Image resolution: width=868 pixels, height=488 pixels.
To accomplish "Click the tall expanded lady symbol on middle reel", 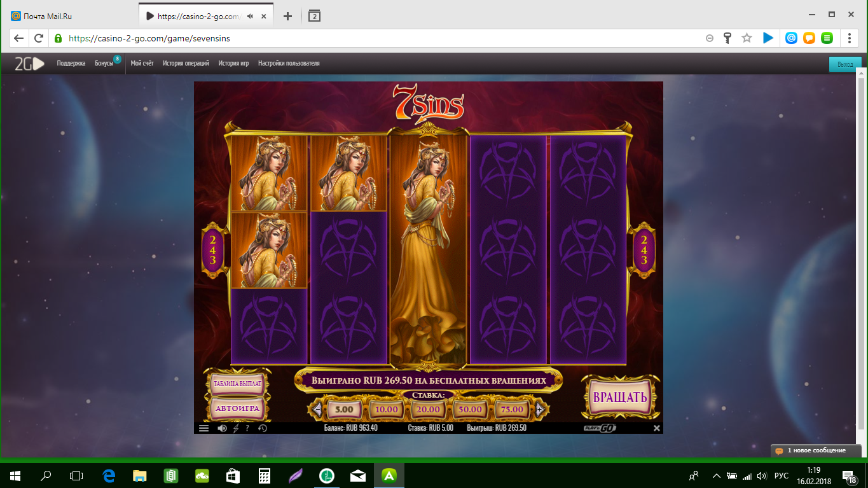I will click(428, 250).
